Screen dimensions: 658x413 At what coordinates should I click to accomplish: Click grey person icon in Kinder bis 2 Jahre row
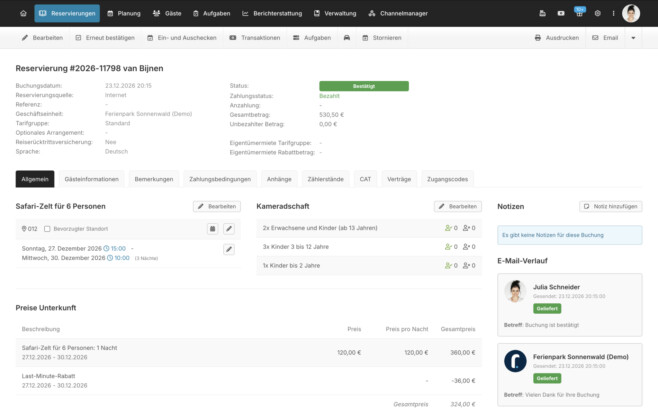(x=466, y=266)
